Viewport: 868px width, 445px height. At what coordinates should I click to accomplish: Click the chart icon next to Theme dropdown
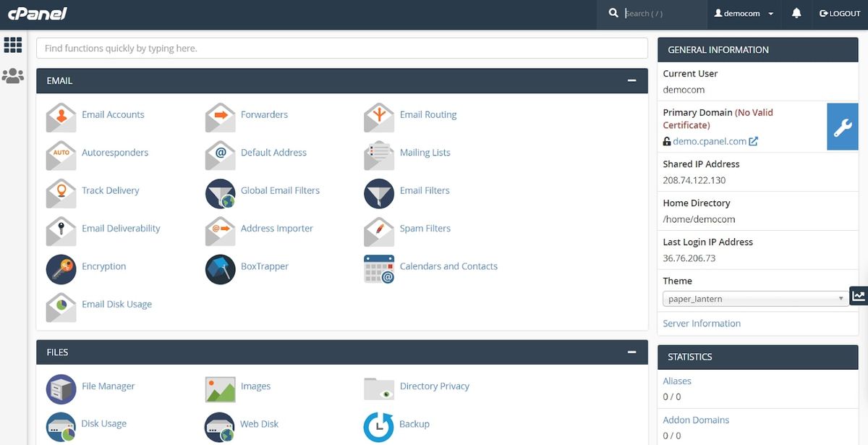tap(857, 295)
